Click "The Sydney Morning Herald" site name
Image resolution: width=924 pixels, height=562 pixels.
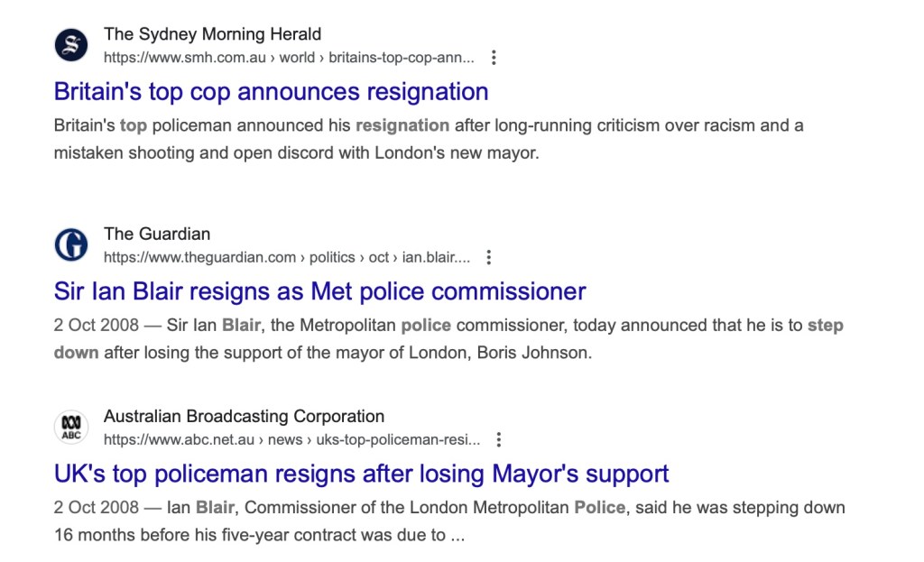(x=212, y=34)
